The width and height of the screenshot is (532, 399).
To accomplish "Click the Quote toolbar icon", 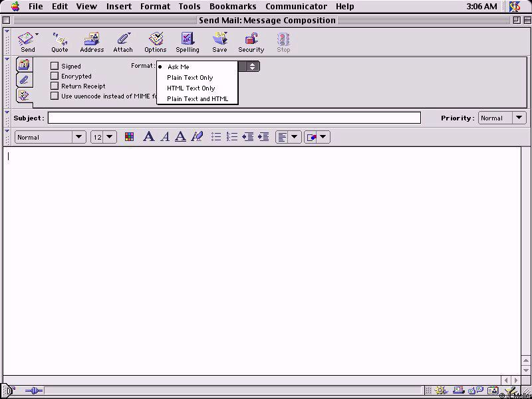I will pyautogui.click(x=60, y=39).
